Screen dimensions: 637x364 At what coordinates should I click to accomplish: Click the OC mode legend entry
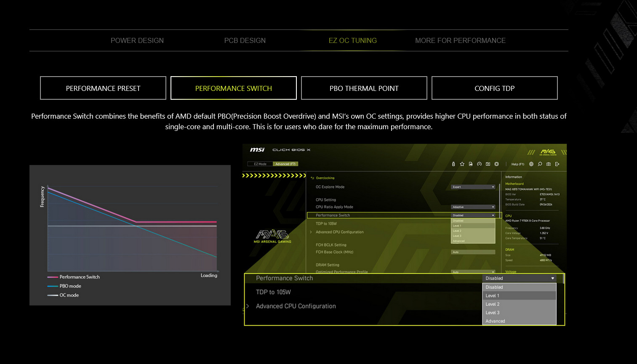tap(63, 295)
